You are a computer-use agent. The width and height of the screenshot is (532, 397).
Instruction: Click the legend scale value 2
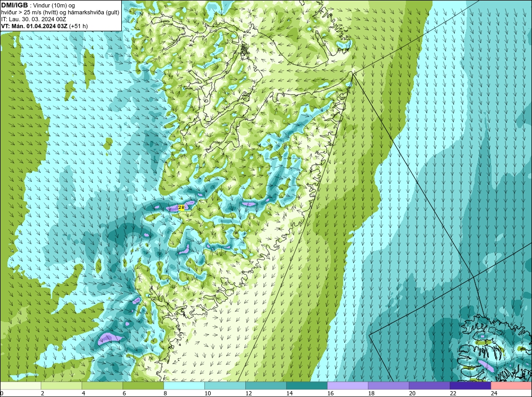pos(43,393)
